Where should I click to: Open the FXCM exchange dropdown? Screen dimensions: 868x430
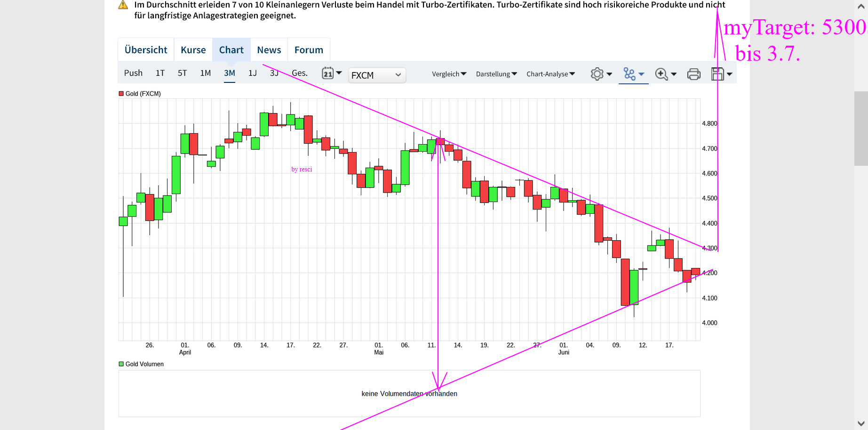(377, 75)
